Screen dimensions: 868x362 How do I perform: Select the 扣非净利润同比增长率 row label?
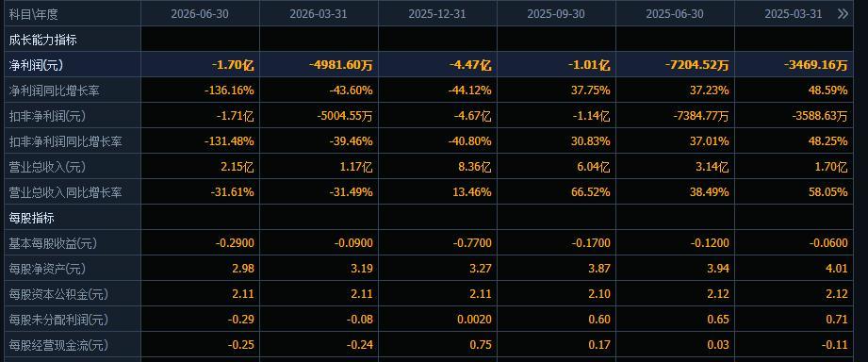point(65,141)
